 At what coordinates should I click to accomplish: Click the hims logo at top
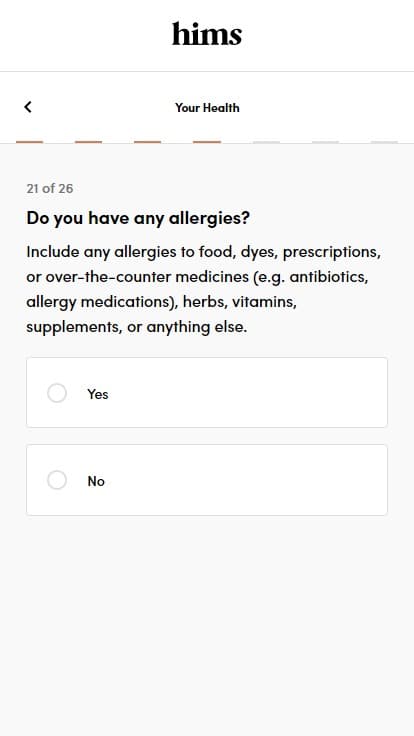click(x=207, y=34)
